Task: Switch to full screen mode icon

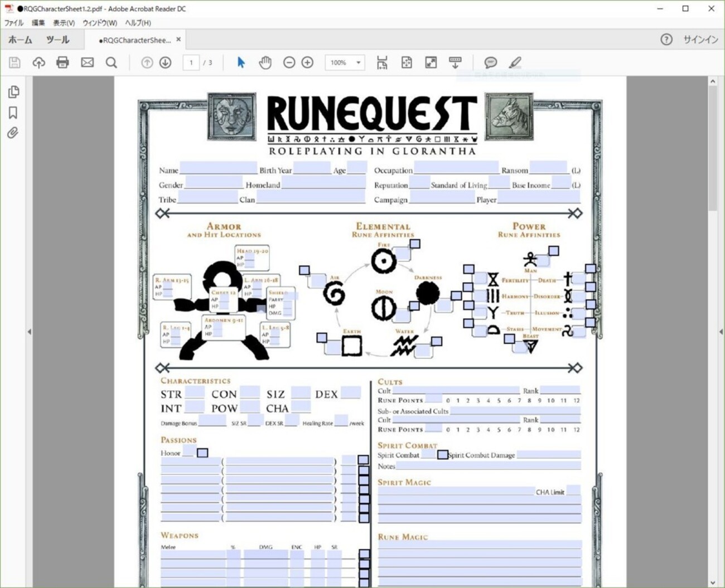Action: (431, 62)
